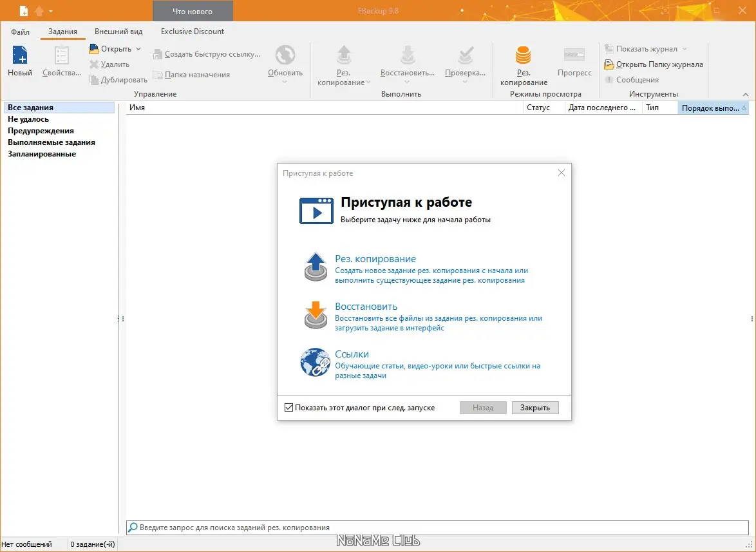
Task: Click globe links icon in dialog
Action: coord(316,362)
